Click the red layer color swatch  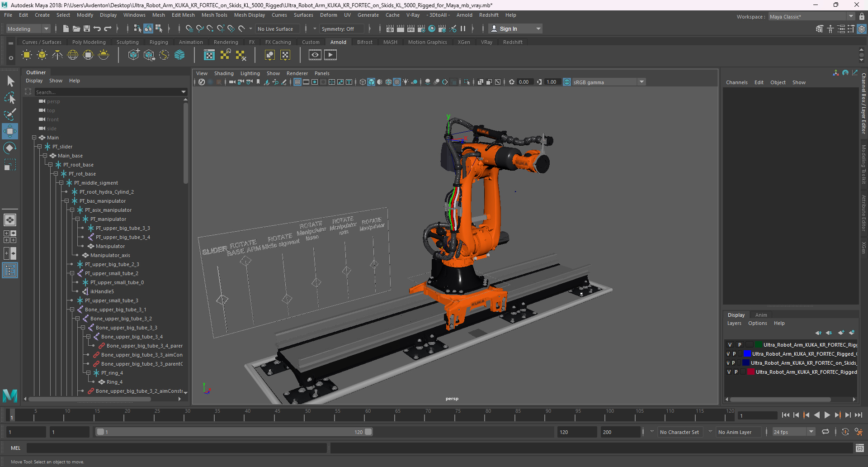pyautogui.click(x=751, y=372)
